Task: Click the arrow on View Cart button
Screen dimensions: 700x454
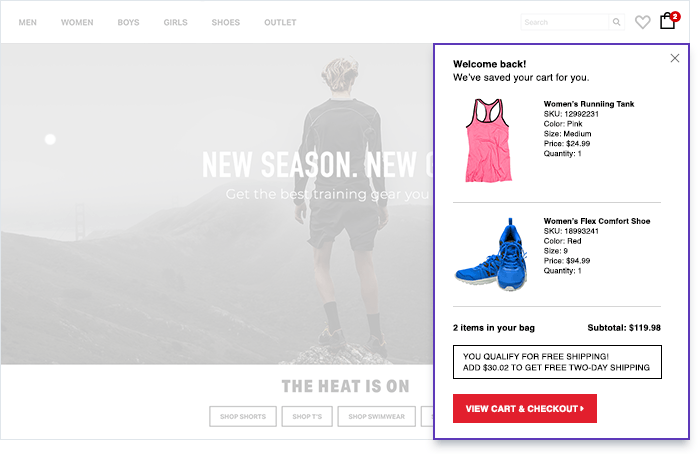Action: click(582, 408)
